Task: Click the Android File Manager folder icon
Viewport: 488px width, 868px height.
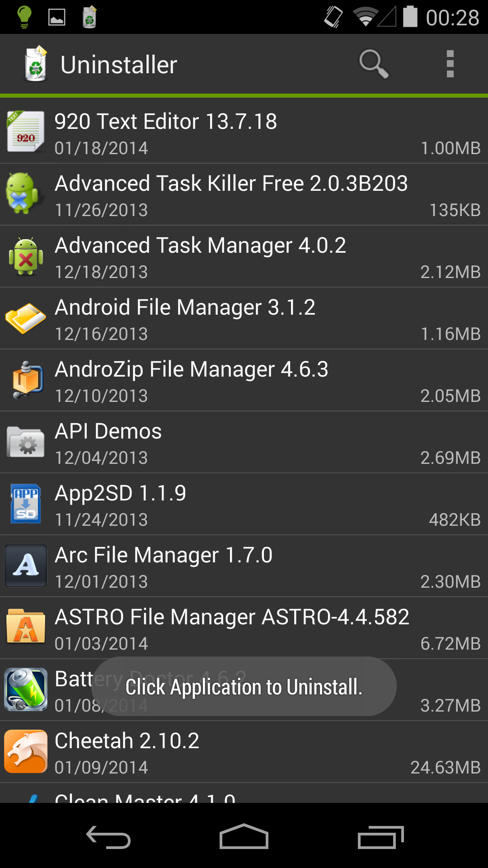Action: pyautogui.click(x=26, y=318)
